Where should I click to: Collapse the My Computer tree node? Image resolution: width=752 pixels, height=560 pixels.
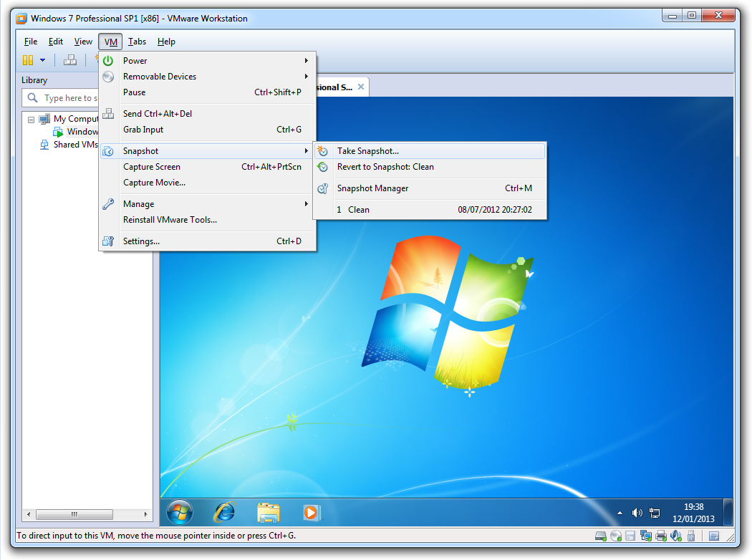point(32,119)
